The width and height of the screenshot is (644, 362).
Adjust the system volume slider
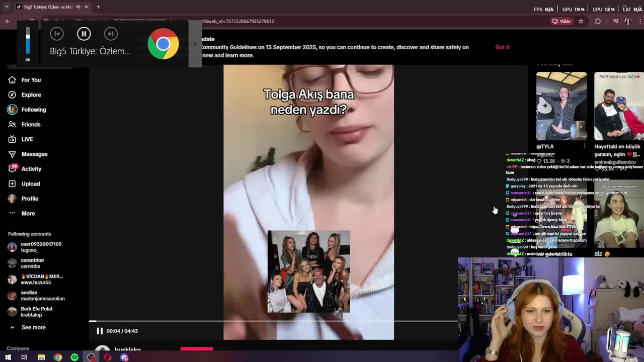(x=28, y=41)
